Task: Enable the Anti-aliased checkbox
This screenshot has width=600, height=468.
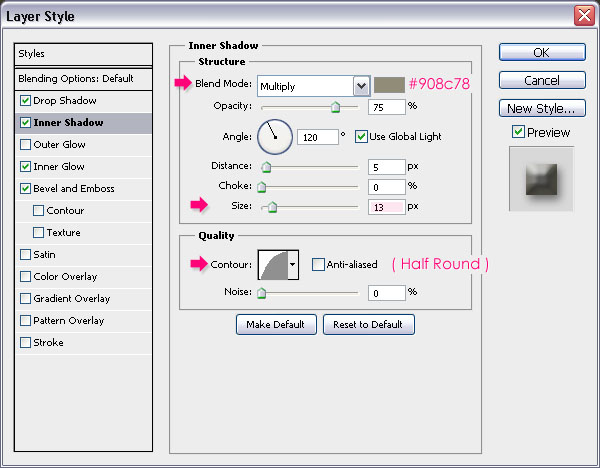Action: [318, 265]
